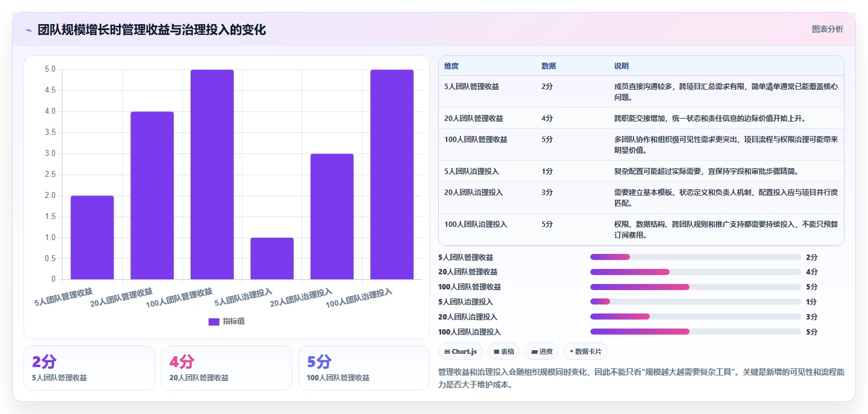Viewport: 868px width, 414px height.
Task: Click the pulse icon beside the page title
Action: (28, 30)
